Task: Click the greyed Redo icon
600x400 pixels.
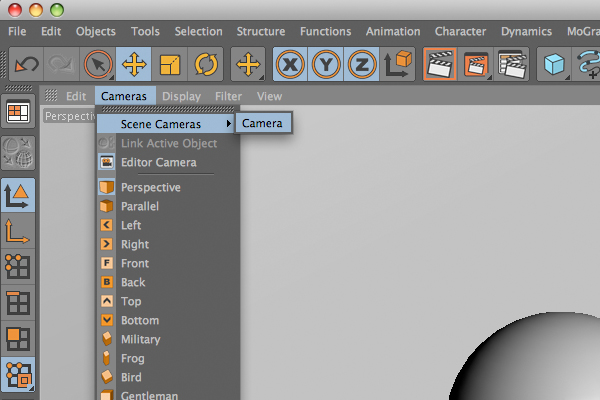Action: (x=61, y=64)
